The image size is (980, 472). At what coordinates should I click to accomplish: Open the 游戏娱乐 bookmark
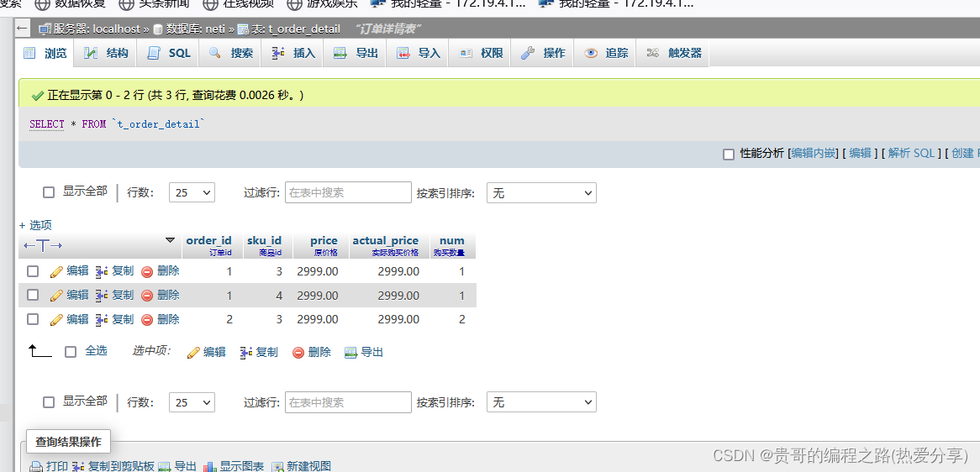pos(323,3)
